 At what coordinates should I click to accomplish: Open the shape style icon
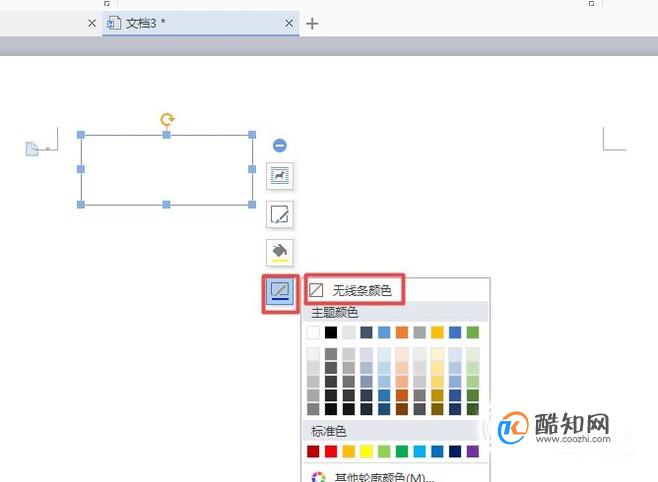(x=279, y=214)
